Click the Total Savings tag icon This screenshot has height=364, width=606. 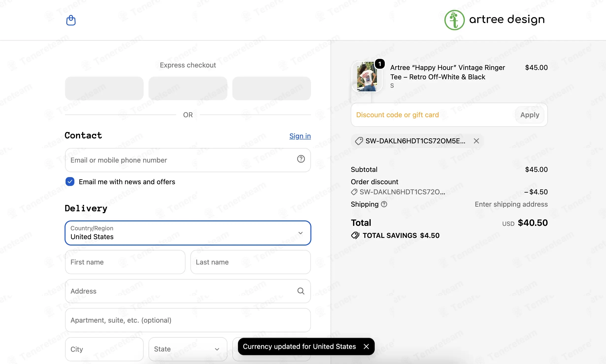pos(355,235)
